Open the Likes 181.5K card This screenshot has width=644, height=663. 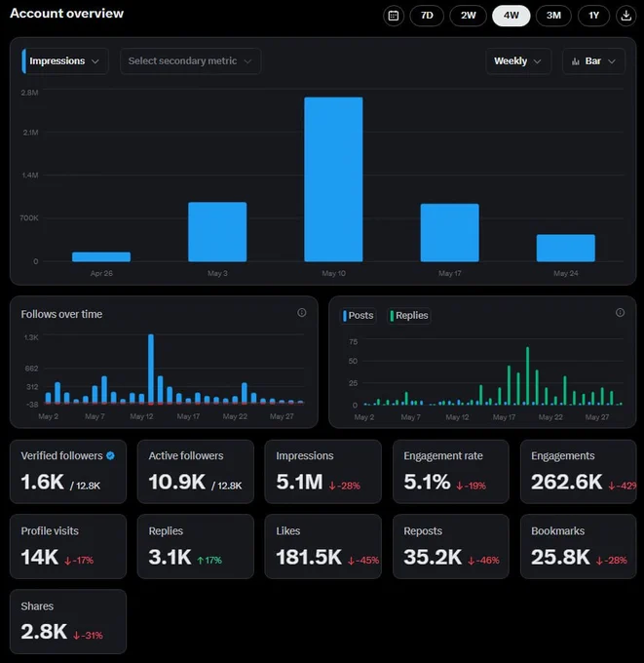click(x=323, y=546)
